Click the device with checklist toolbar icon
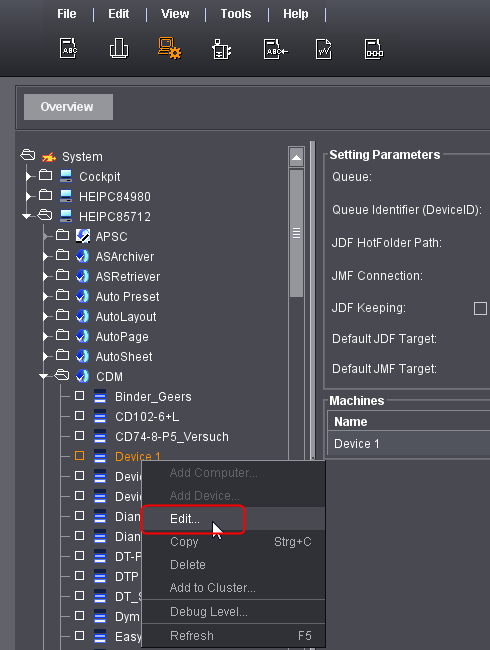 click(221, 49)
